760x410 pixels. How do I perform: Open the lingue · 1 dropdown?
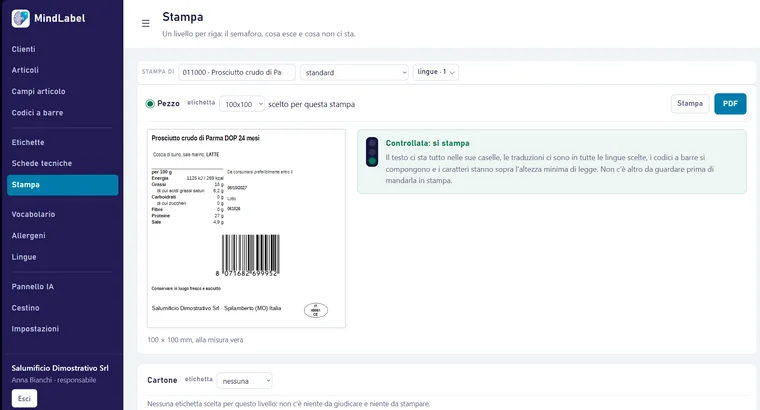coord(436,72)
